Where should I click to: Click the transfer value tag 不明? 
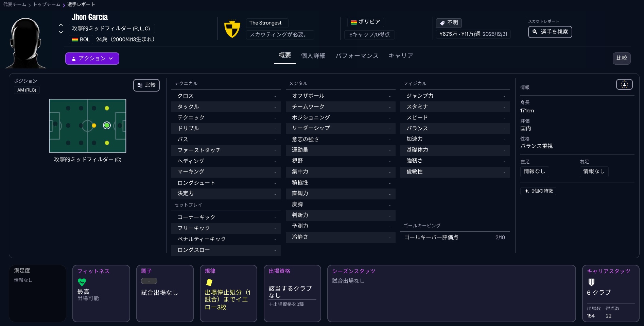coord(449,23)
